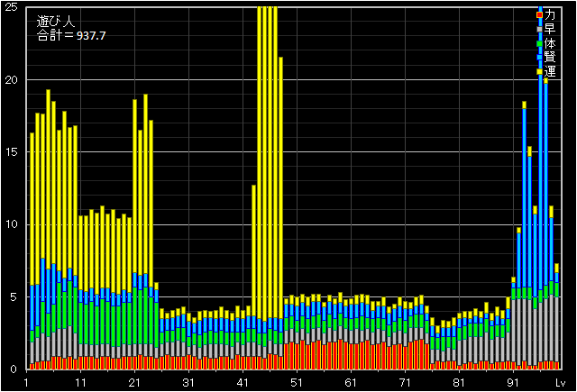Click the Lv axis unit label
Screen dimensions: 577x392
click(x=561, y=383)
